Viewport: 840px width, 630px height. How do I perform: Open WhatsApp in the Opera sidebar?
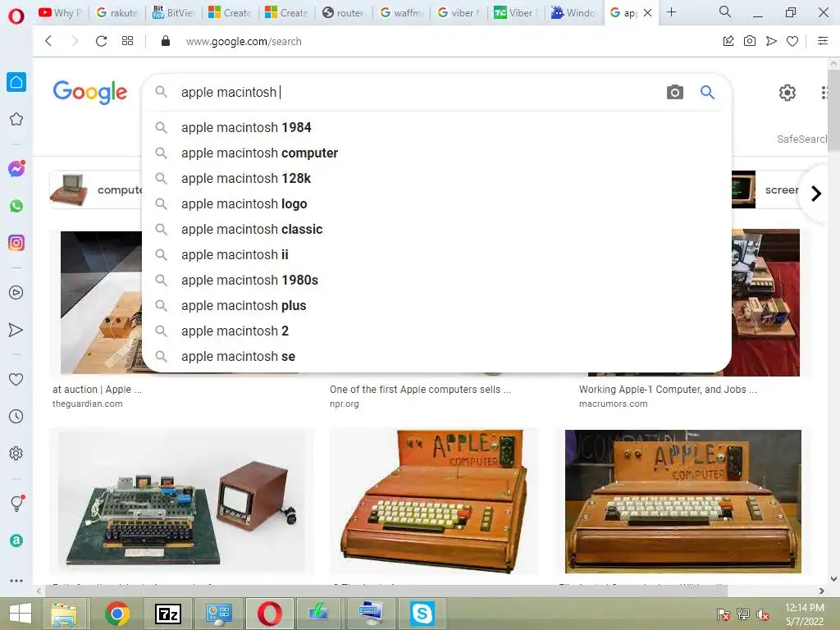point(16,206)
